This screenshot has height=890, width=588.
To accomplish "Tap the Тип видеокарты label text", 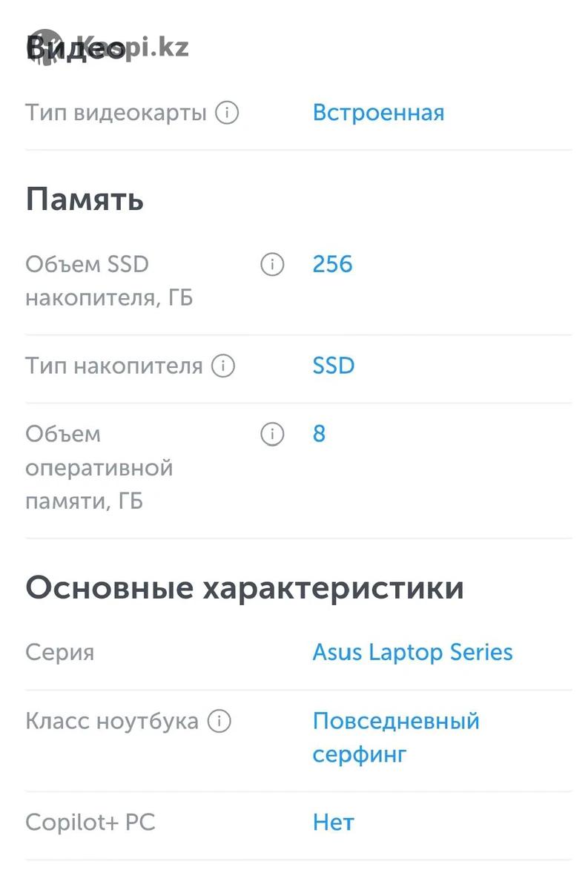I will pos(116,113).
